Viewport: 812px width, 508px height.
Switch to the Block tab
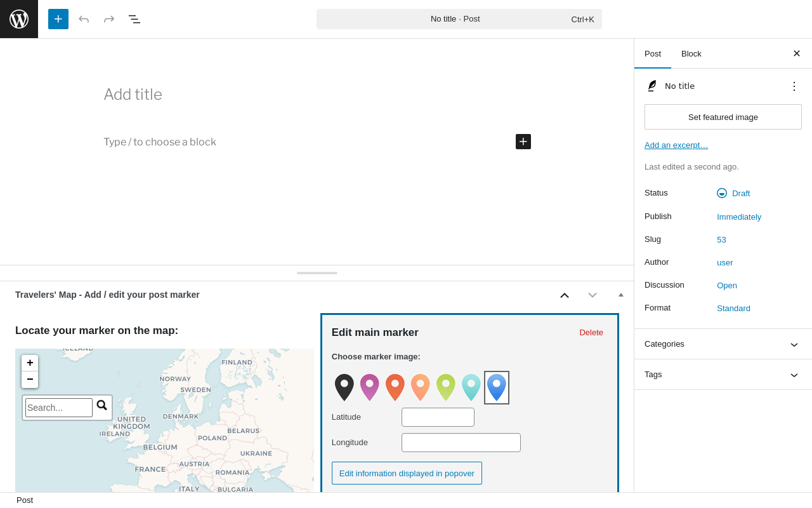(691, 53)
